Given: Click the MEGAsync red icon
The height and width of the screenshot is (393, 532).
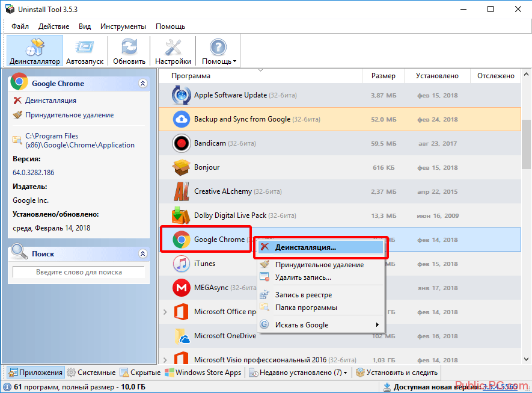Looking at the screenshot, I should [x=181, y=288].
